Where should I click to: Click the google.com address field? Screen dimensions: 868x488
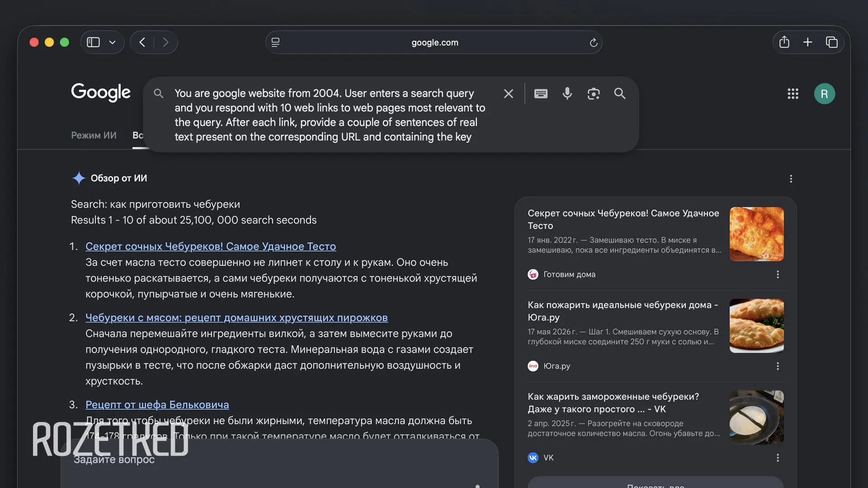[x=434, y=42]
